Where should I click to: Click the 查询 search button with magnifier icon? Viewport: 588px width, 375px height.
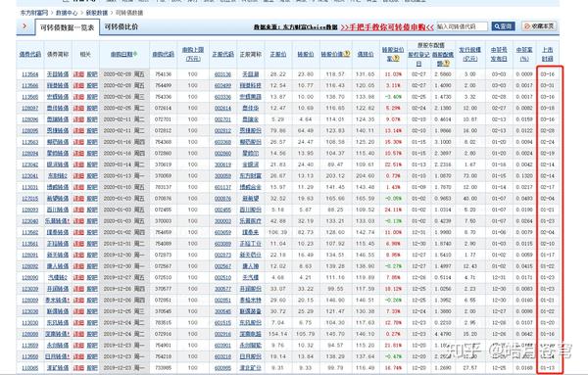click(x=503, y=26)
